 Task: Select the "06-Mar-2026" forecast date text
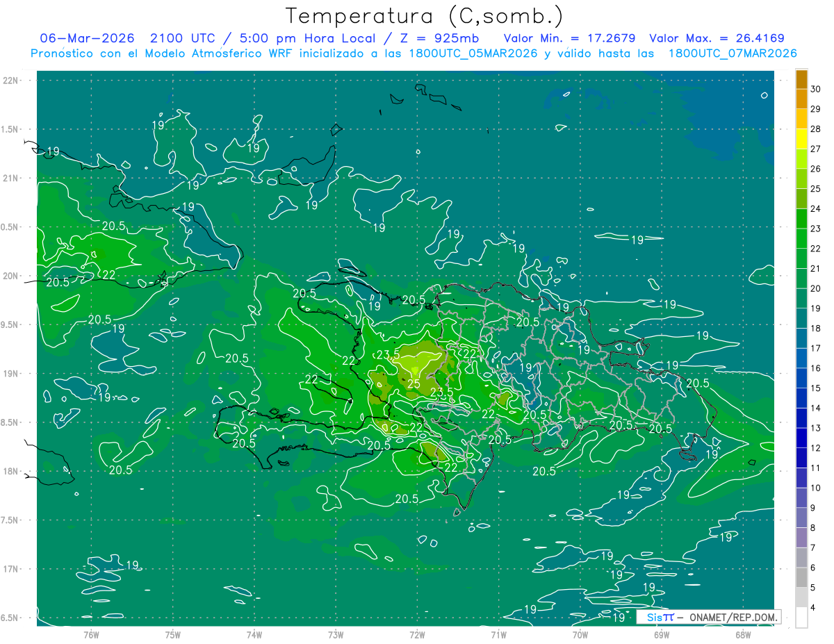tap(87, 38)
